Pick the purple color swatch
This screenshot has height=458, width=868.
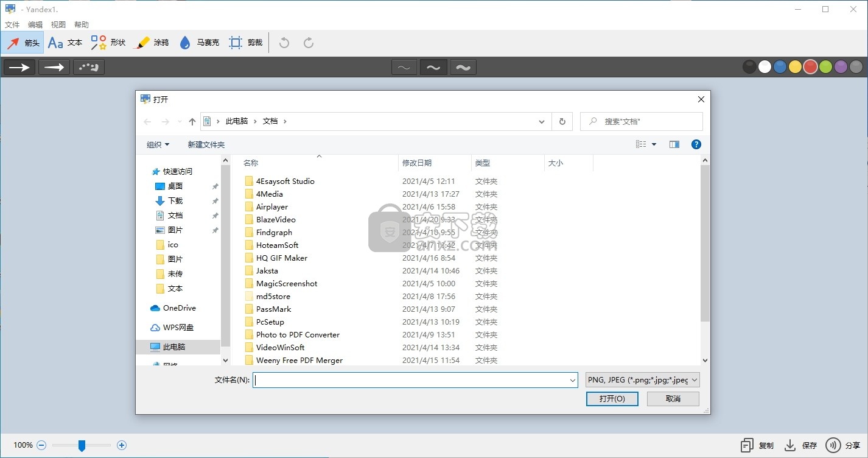(x=841, y=67)
